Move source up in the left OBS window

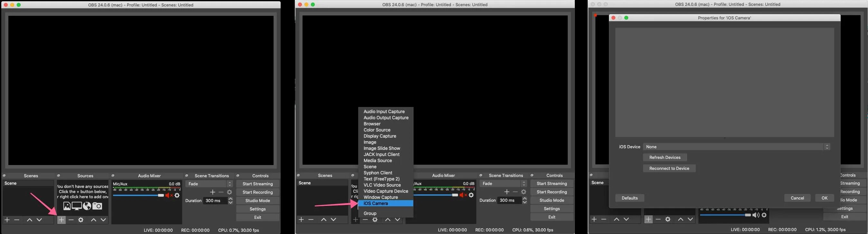pyautogui.click(x=94, y=220)
